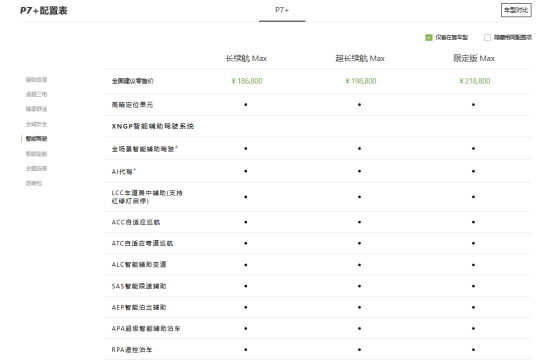Click the ¥186,800 price

click(247, 81)
